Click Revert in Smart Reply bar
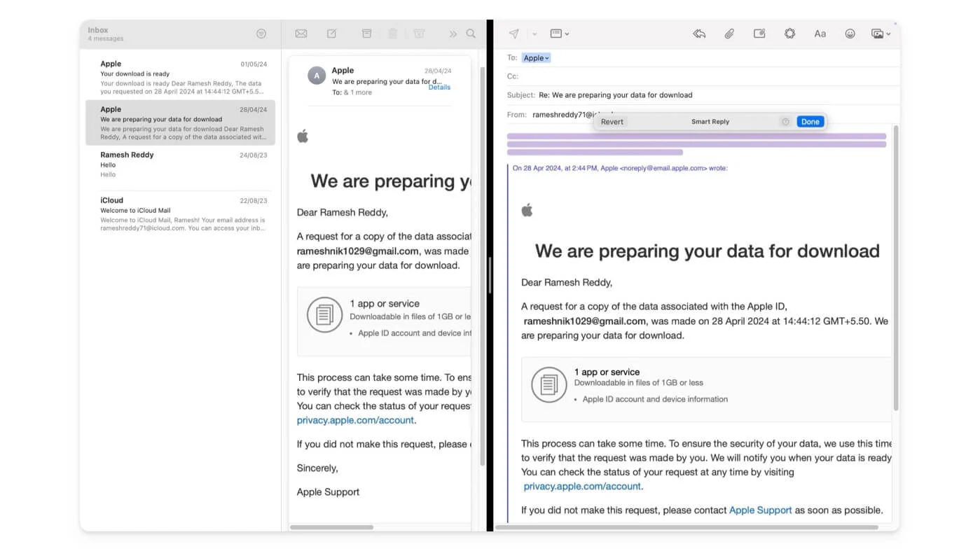This screenshot has width=980, height=551. click(612, 122)
